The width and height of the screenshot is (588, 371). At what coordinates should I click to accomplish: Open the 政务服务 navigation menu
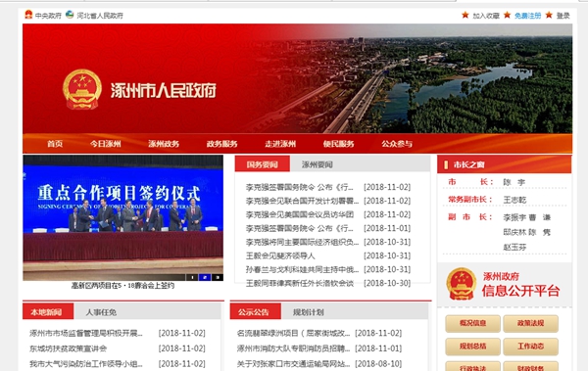(x=222, y=144)
